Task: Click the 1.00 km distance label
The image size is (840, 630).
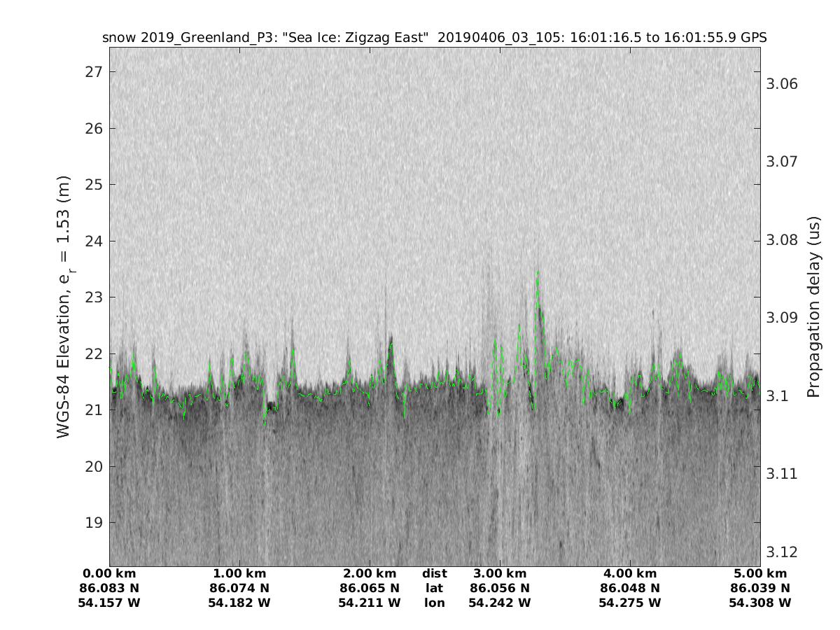Action: (x=239, y=574)
